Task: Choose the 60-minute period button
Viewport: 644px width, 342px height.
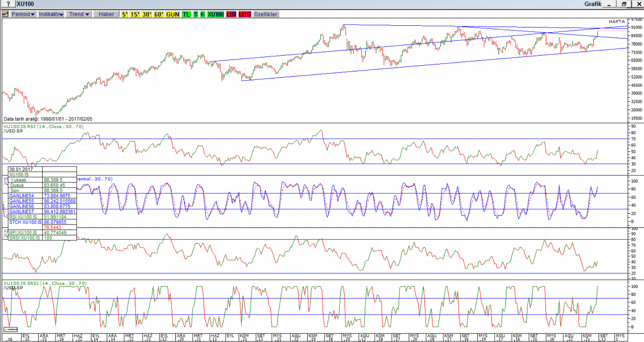Action: click(159, 14)
